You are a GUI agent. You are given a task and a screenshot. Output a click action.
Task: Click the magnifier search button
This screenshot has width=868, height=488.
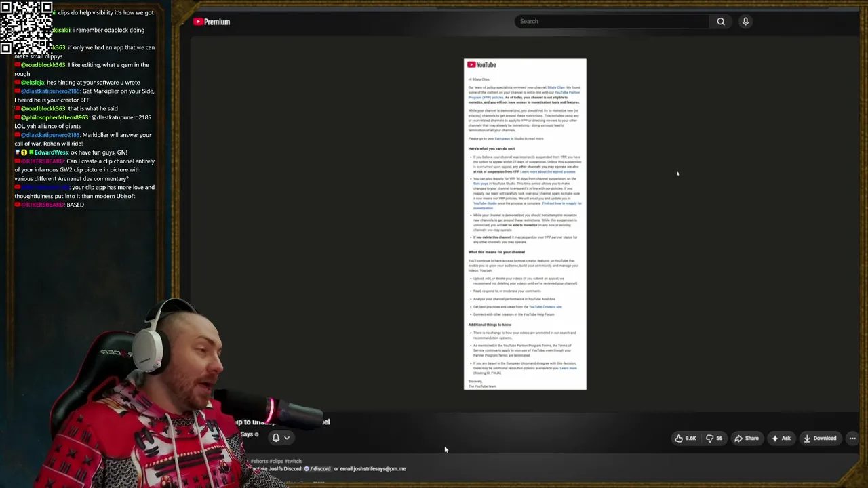[721, 22]
